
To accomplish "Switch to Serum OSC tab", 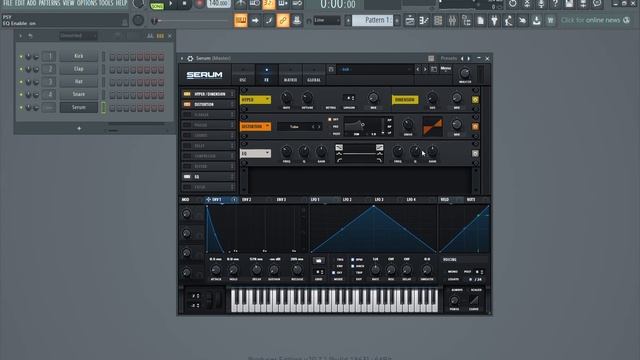I will (x=243, y=74).
